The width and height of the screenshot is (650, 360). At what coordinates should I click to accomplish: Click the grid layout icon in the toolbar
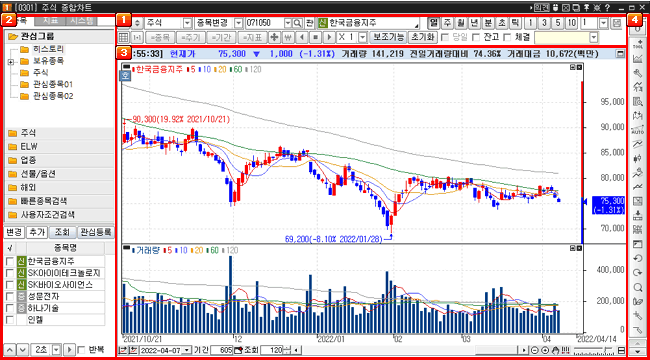(x=124, y=37)
